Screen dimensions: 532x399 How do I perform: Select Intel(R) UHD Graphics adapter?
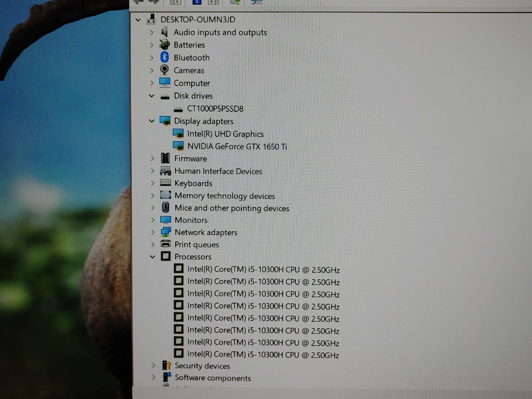click(225, 134)
